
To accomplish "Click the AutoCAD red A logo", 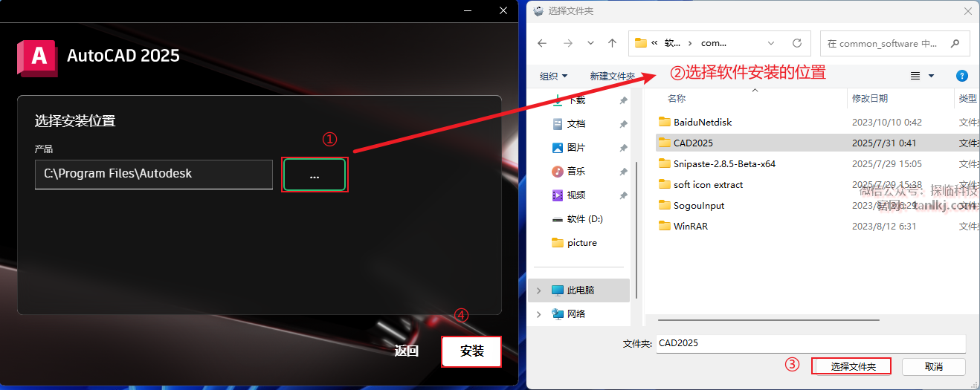I will pyautogui.click(x=37, y=57).
